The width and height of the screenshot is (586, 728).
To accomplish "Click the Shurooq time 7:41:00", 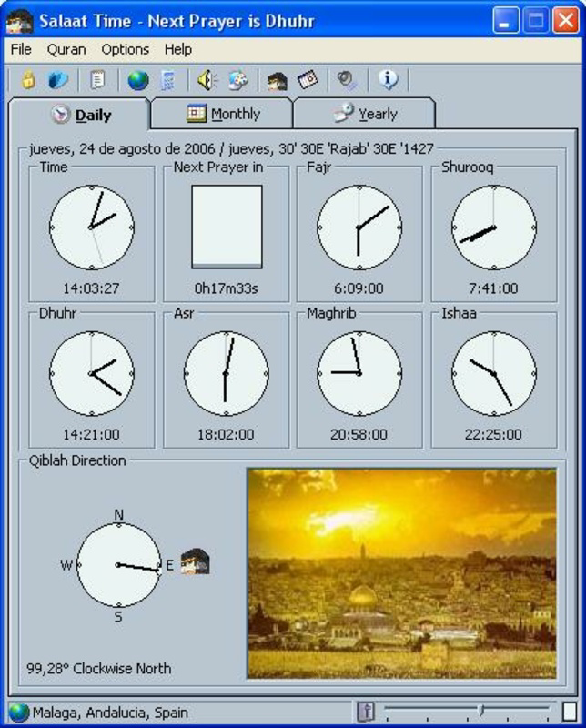I will pos(493,288).
